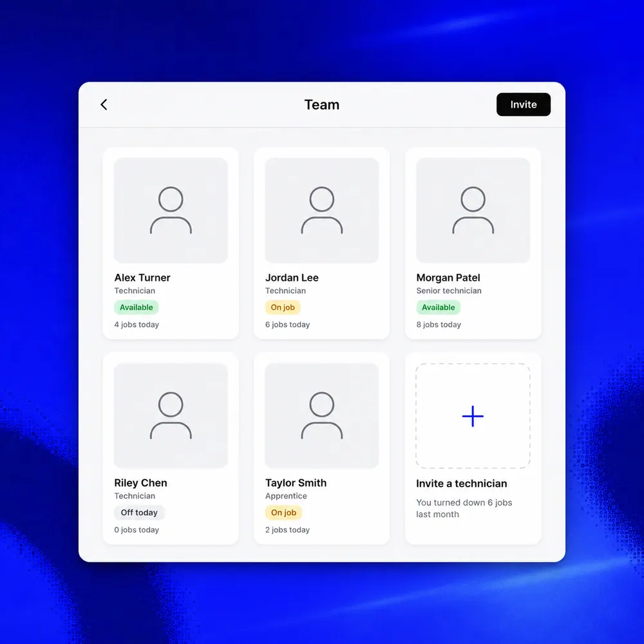Click the Invite a technician label

(x=461, y=484)
